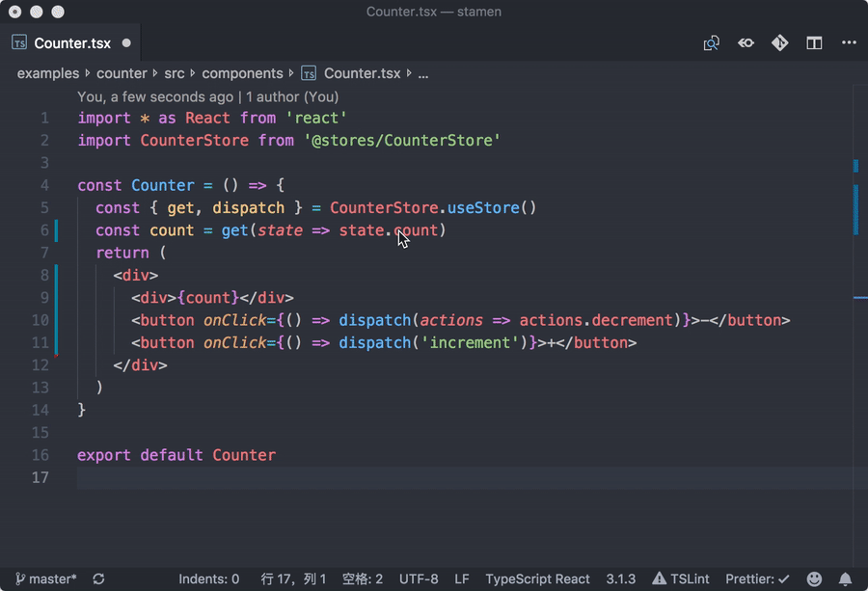Click 'useStore' method call on line 5

[483, 207]
